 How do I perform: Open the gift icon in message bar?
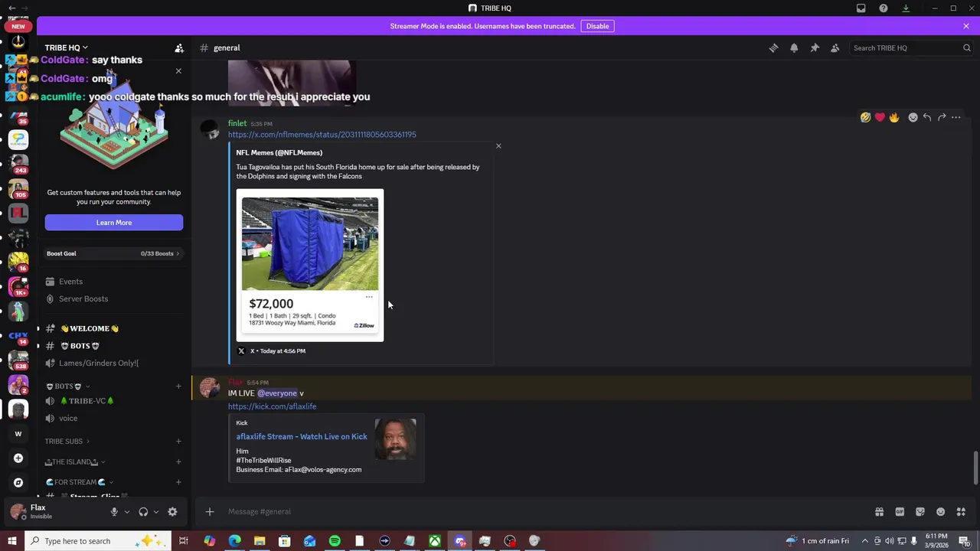tap(879, 512)
